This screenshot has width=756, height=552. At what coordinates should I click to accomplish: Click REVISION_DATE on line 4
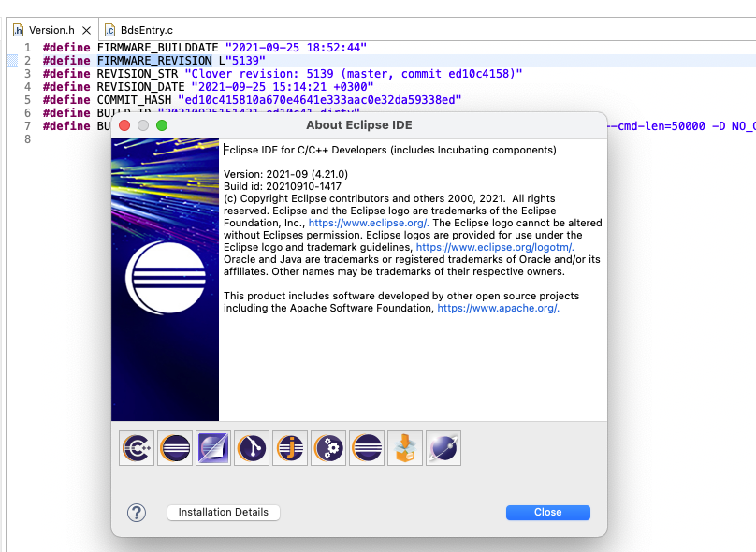[x=140, y=87]
